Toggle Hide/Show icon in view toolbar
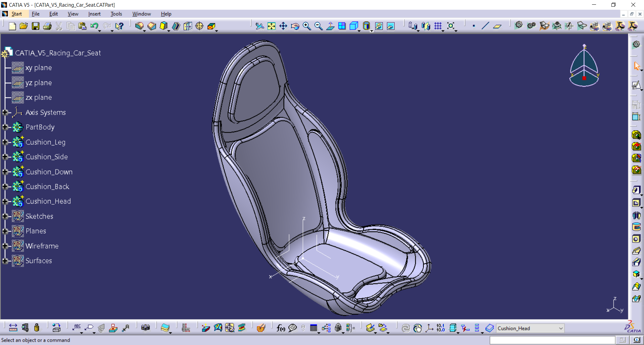Image resolution: width=644 pixels, height=345 pixels. (379, 26)
